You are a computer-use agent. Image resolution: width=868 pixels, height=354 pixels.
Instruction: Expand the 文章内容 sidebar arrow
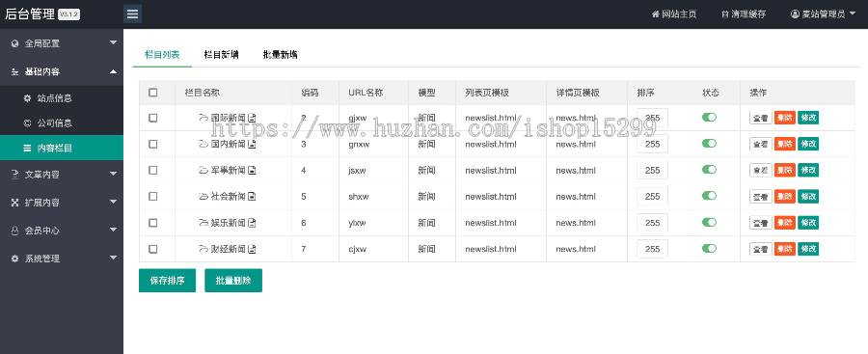[113, 174]
